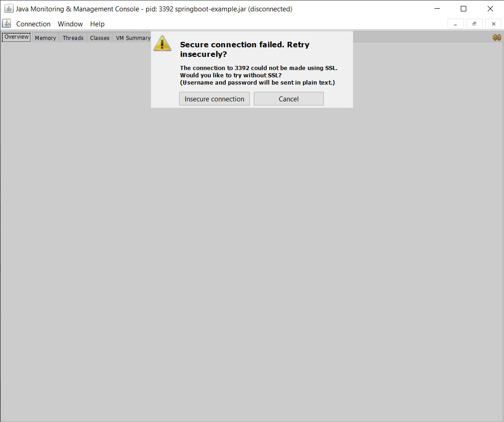Click the window title showing pid 3392

(x=154, y=9)
